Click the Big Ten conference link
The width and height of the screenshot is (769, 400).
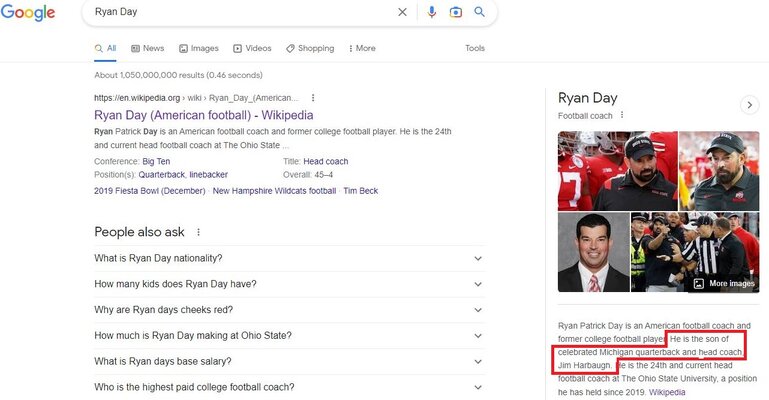point(156,161)
